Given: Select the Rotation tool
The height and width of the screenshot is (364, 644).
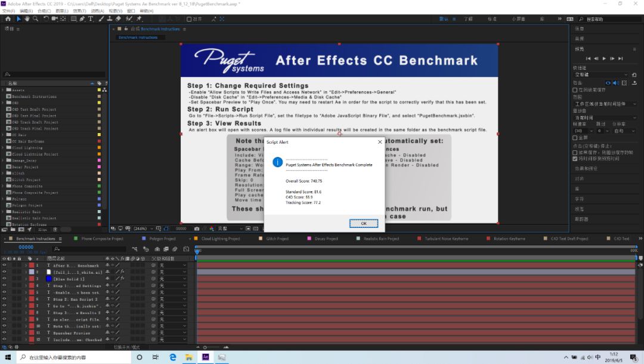Looking at the screenshot, I should tap(47, 19).
